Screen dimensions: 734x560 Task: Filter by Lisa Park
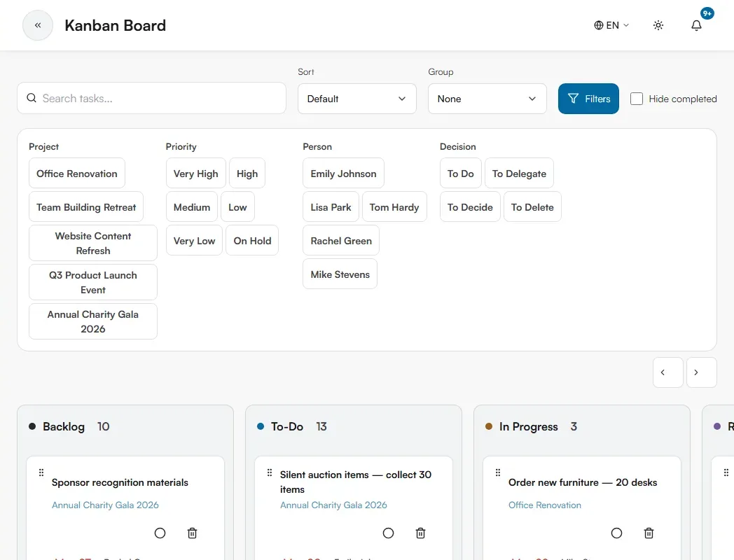coord(331,207)
